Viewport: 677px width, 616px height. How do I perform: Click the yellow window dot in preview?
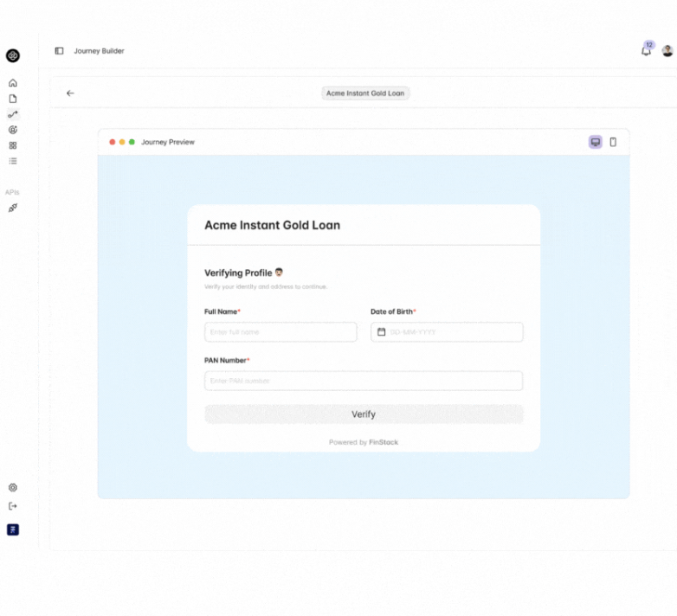pos(122,142)
